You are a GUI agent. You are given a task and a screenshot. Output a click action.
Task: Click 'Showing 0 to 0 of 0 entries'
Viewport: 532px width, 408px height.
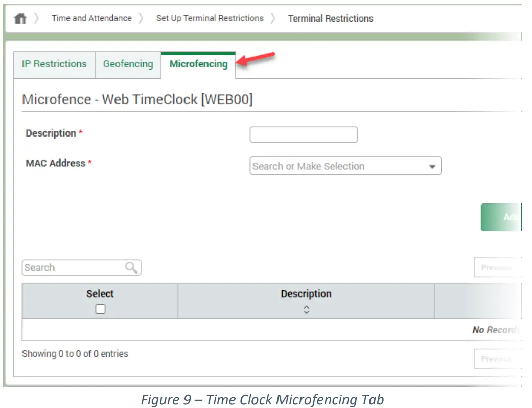point(75,354)
